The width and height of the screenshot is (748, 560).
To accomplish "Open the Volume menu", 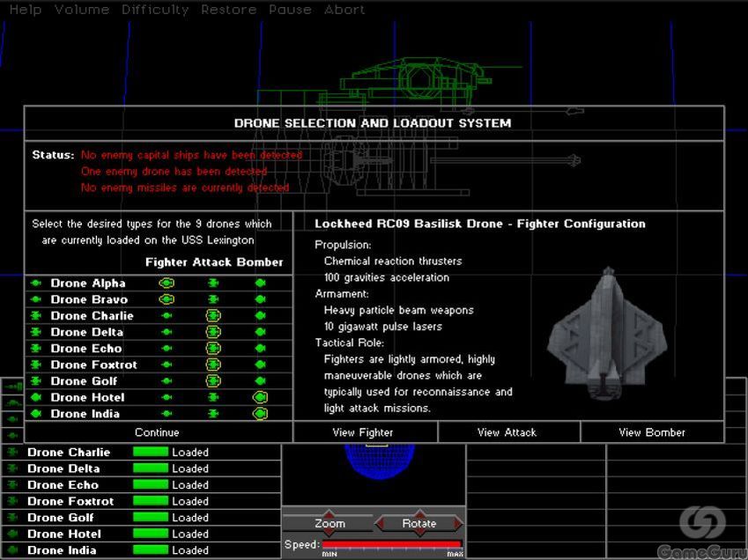I will click(x=82, y=10).
